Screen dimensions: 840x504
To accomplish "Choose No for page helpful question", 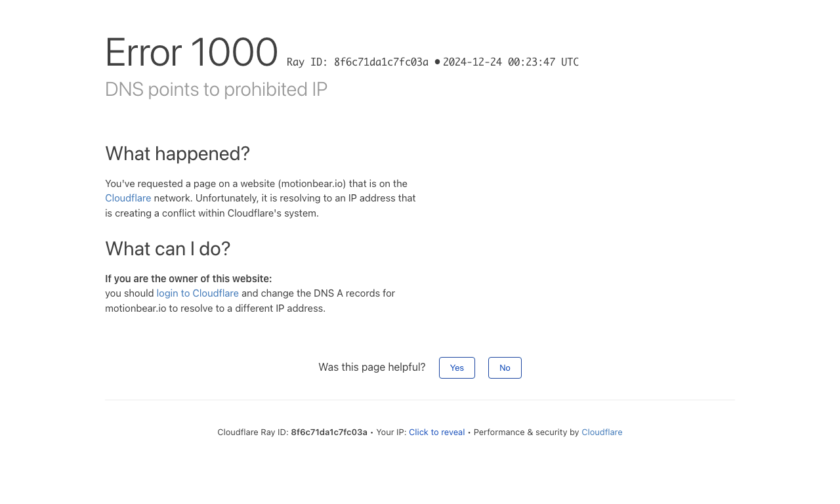I will pos(505,367).
